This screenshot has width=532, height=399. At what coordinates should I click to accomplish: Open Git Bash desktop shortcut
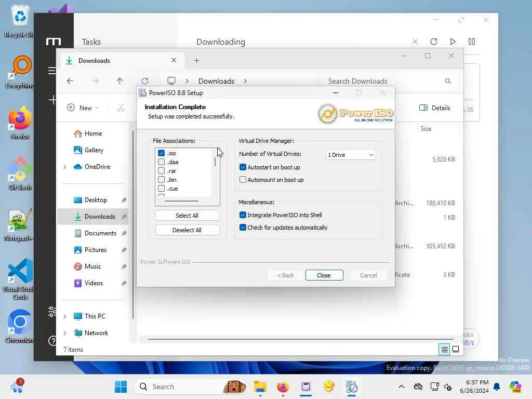point(20,174)
